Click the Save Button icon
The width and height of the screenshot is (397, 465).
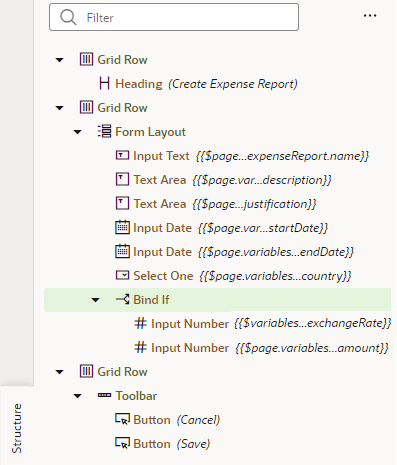coord(122,443)
